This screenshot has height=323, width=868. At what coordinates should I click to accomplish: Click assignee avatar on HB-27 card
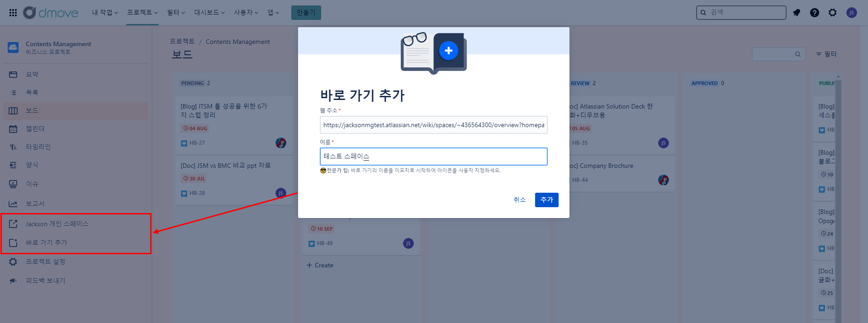tap(281, 143)
